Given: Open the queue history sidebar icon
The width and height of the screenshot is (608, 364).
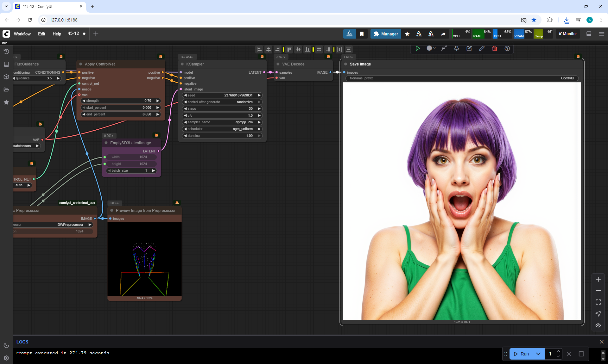Looking at the screenshot, I should coord(6,52).
